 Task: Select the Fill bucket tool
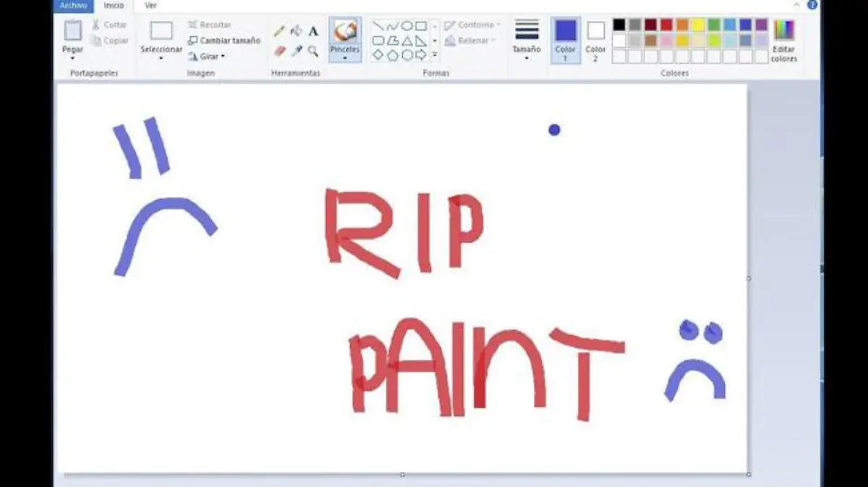click(x=296, y=31)
